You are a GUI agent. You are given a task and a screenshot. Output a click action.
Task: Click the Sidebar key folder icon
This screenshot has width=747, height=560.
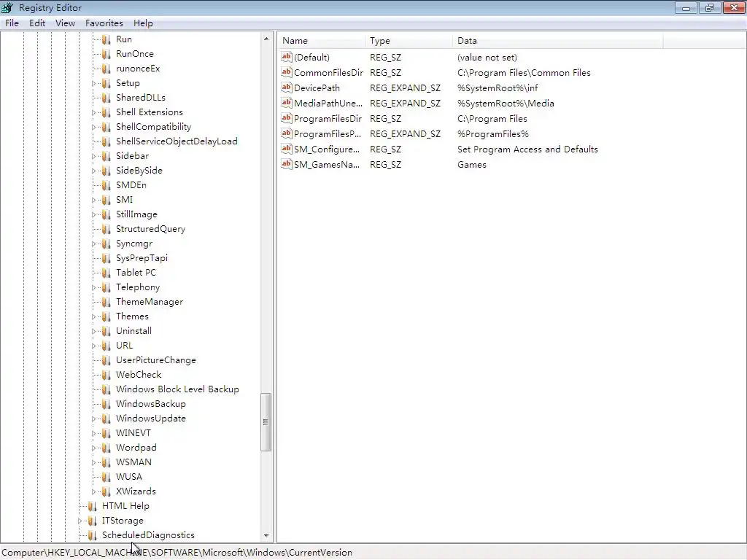click(107, 156)
